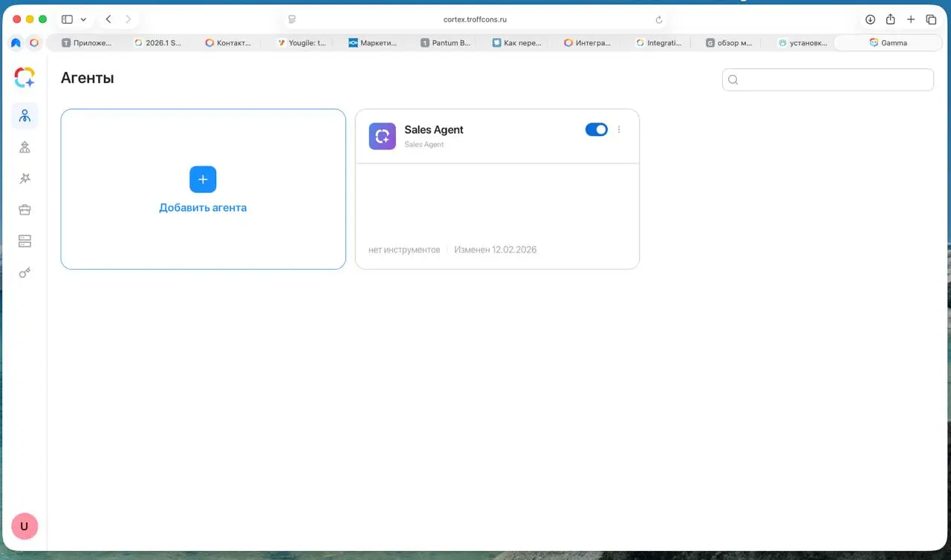Open Sales Agent three-dot options menu
Viewport: 951px width, 560px height.
pos(619,130)
